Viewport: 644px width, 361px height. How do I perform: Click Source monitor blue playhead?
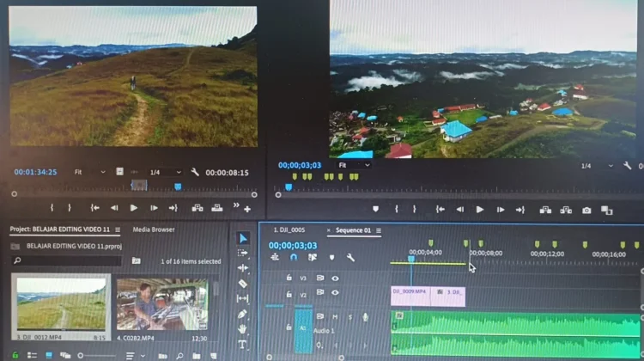[178, 187]
